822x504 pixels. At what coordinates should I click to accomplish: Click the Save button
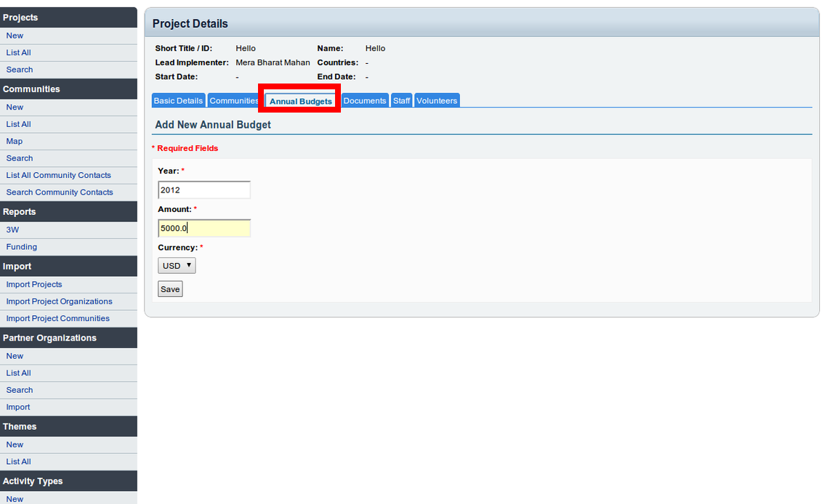tap(170, 289)
